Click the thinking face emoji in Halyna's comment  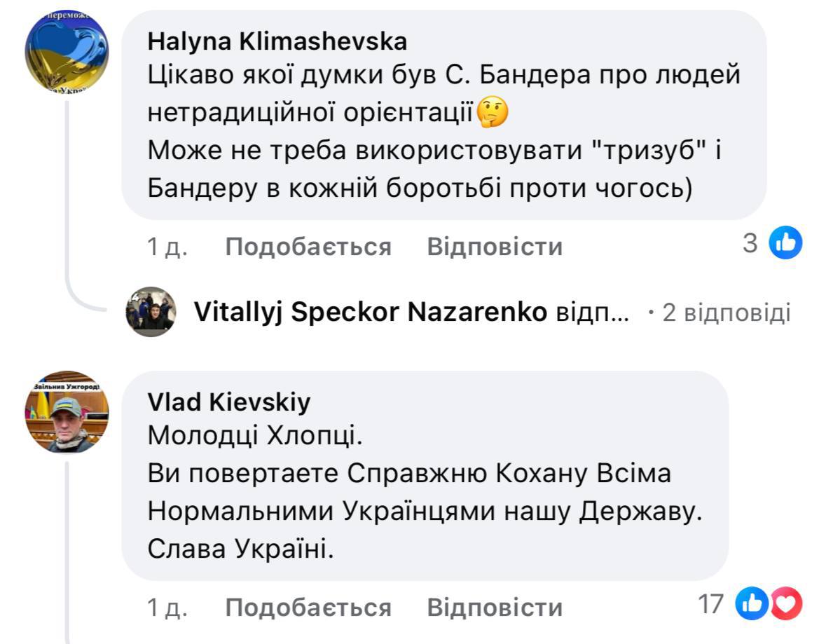[x=493, y=113]
